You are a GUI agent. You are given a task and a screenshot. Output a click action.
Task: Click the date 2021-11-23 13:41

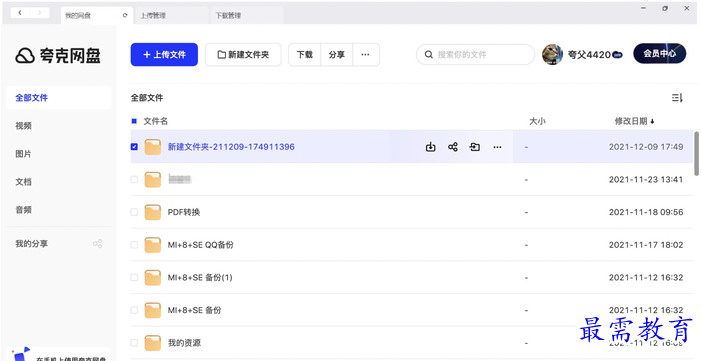646,179
